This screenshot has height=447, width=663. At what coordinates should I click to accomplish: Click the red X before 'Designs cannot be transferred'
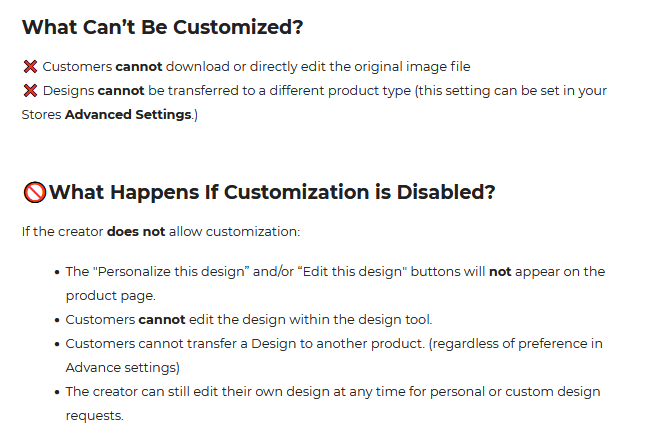[x=30, y=90]
